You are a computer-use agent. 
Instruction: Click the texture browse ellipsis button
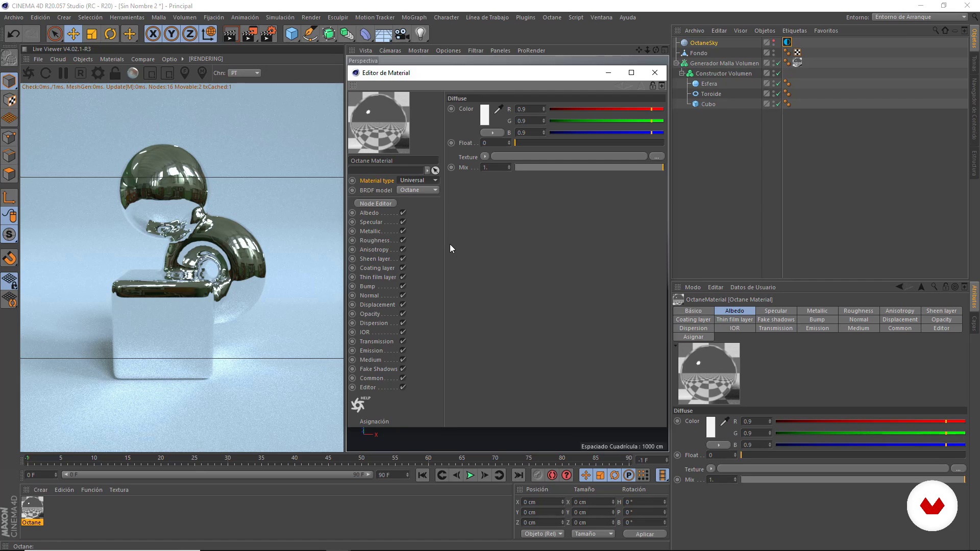[657, 157]
